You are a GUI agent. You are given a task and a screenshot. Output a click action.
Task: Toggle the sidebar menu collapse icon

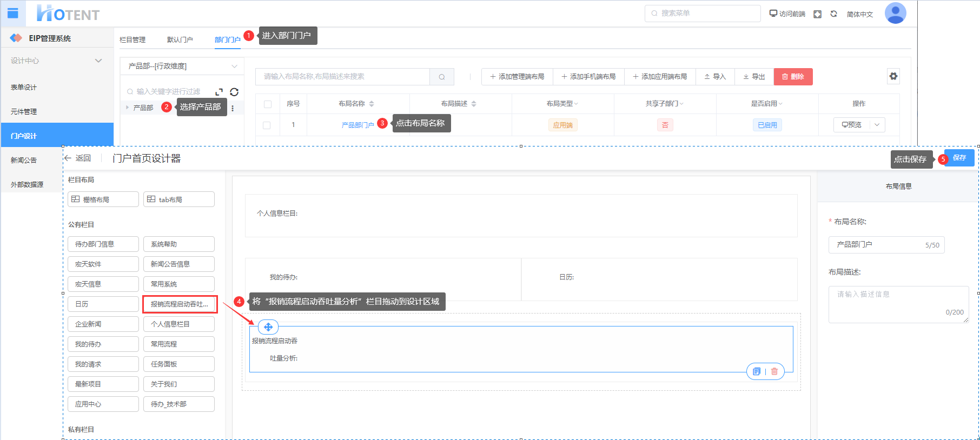13,14
